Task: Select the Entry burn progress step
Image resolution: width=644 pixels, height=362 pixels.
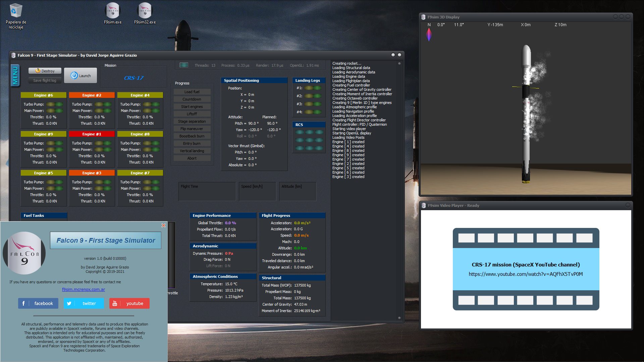Action: (192, 143)
